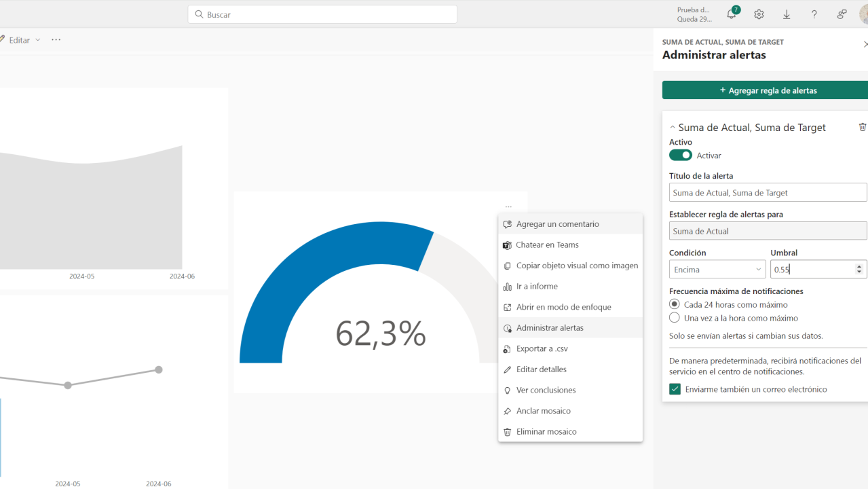Increase Umbral value with stepper up arrow
Viewport: 868px width, 489px height.
pyautogui.click(x=859, y=266)
